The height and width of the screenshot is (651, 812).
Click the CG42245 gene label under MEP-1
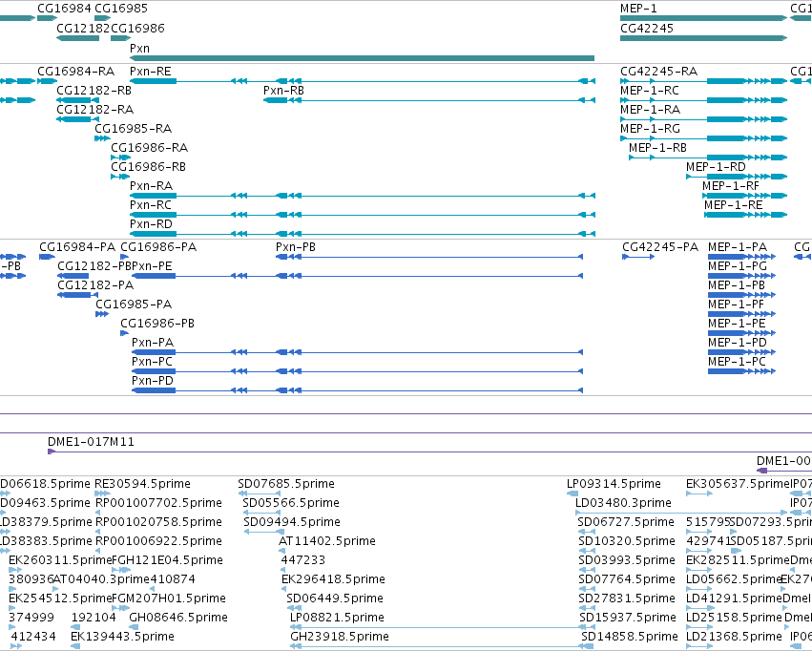click(647, 29)
